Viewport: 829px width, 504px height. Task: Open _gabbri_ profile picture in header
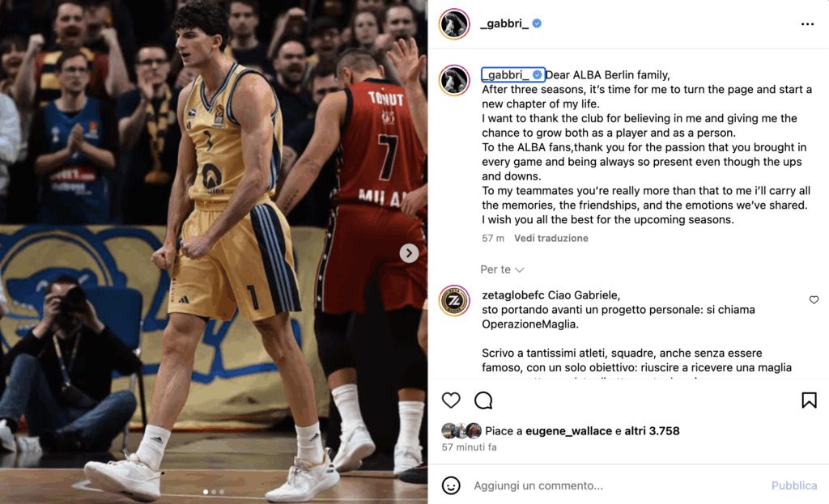pyautogui.click(x=454, y=24)
